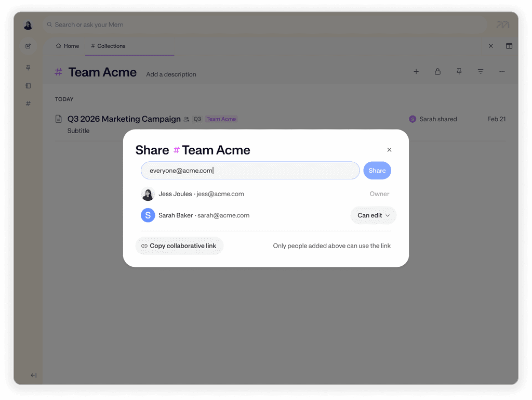
Task: Open the notes icon in the sidebar
Action: pos(28,86)
